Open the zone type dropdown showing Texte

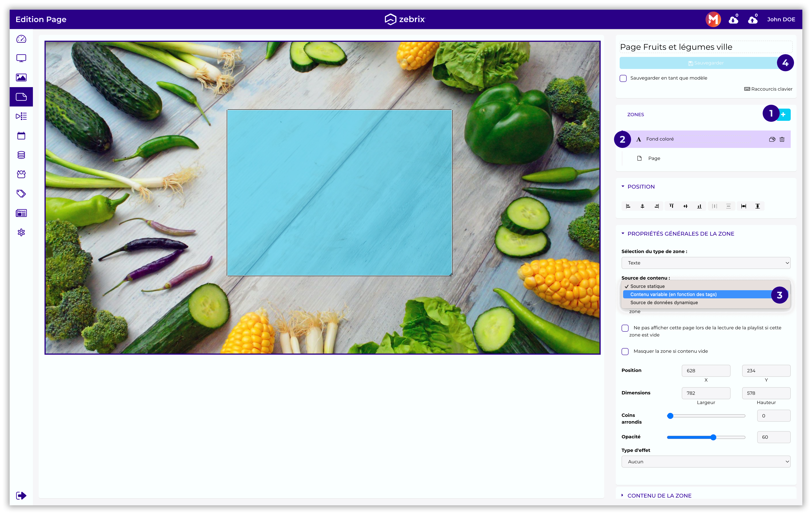[705, 263]
